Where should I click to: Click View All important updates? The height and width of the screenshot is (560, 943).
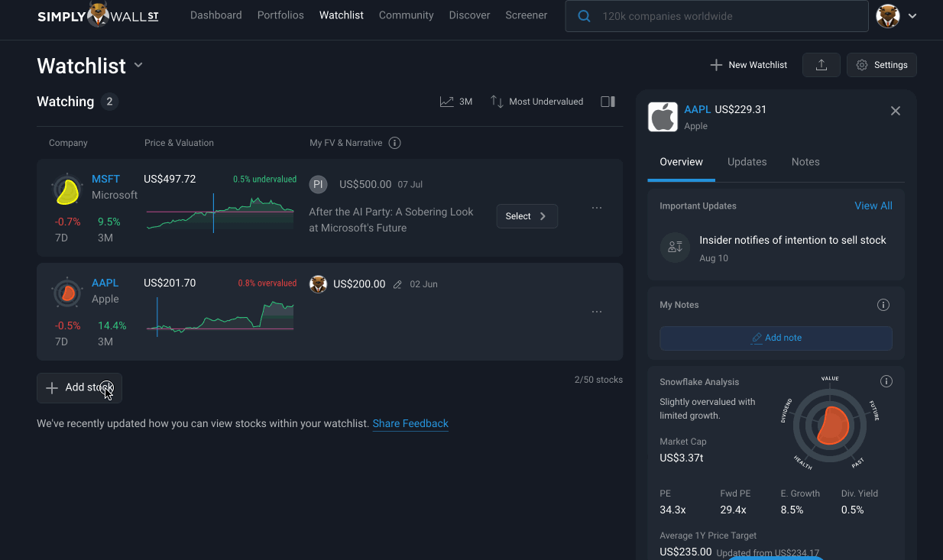(873, 206)
